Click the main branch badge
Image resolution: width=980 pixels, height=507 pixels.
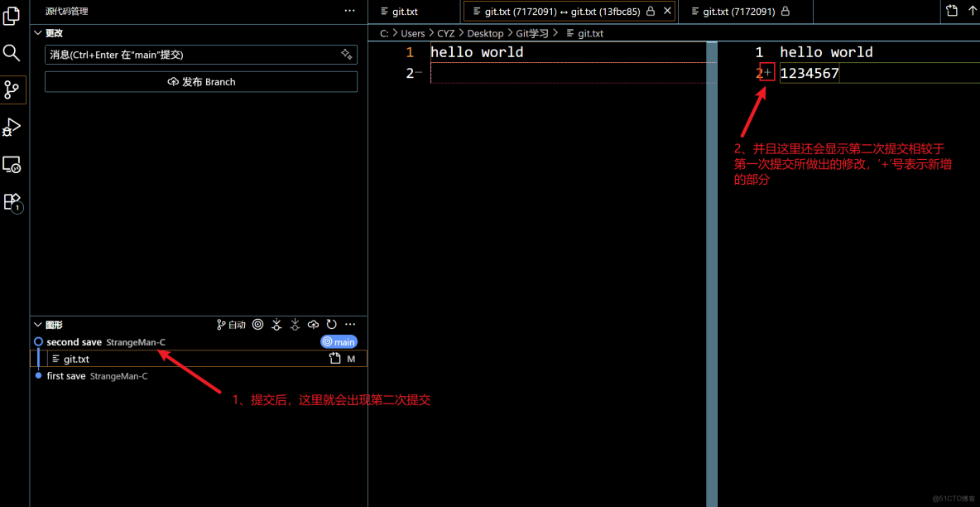click(x=339, y=341)
